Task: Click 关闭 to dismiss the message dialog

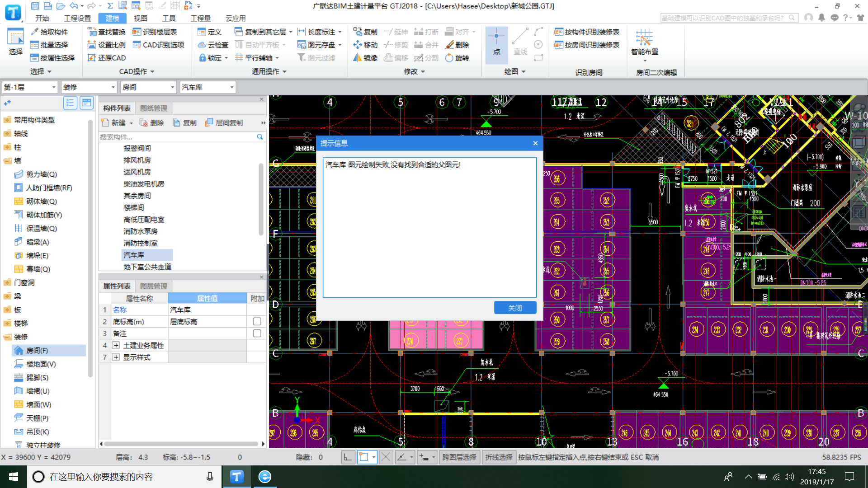Action: pyautogui.click(x=515, y=308)
